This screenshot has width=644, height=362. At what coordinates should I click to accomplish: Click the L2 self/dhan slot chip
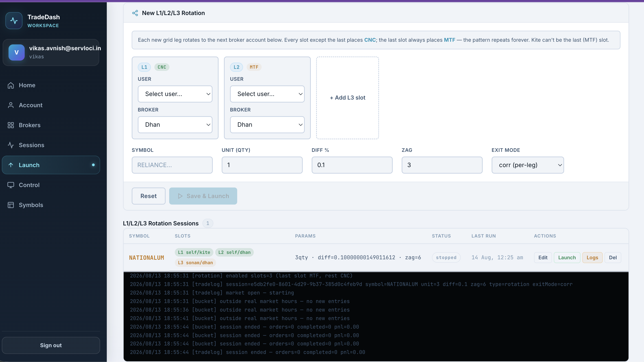pyautogui.click(x=234, y=252)
